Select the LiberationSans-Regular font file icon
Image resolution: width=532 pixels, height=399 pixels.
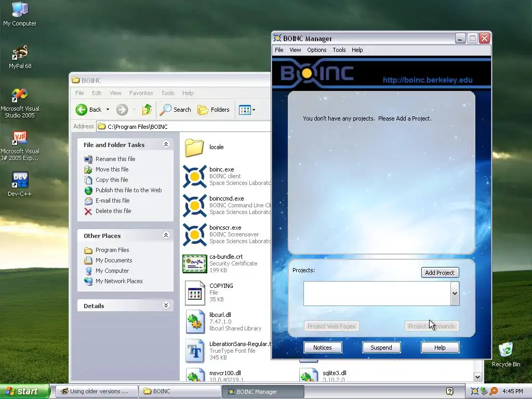[195, 351]
